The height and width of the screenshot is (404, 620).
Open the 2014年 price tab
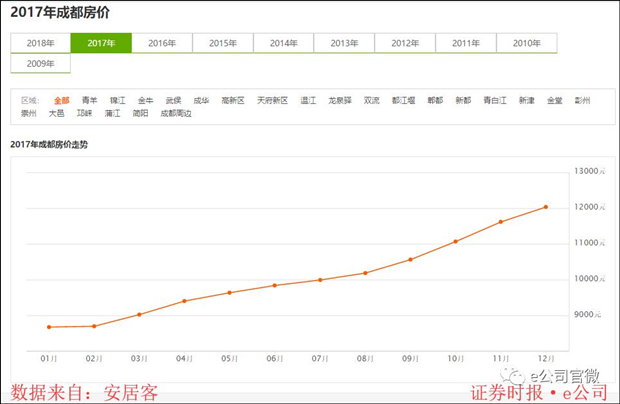[x=284, y=43]
